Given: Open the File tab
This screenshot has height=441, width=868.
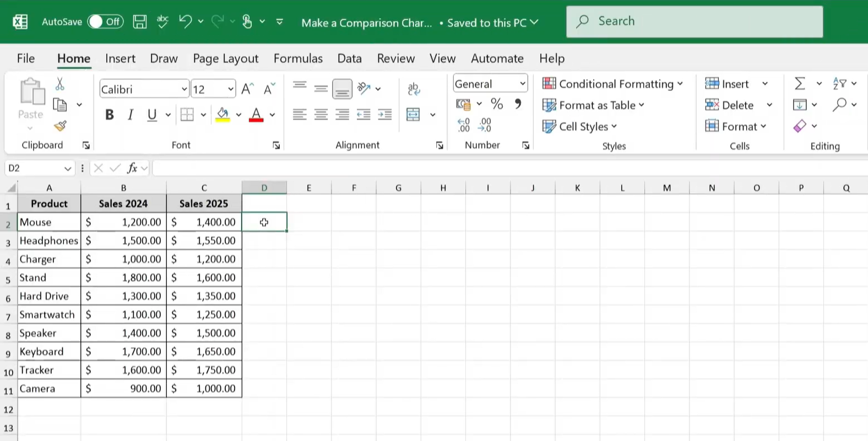Looking at the screenshot, I should point(26,58).
